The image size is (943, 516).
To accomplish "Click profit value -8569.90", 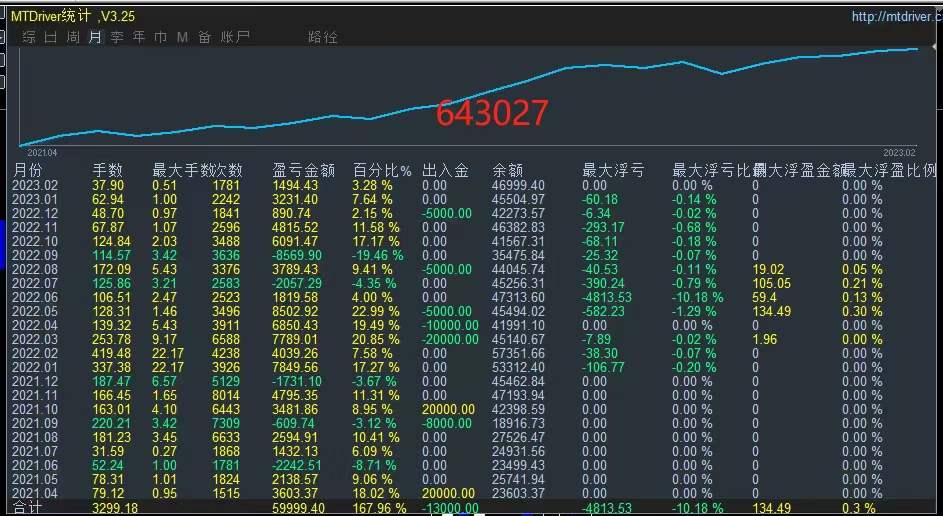I will (x=296, y=256).
